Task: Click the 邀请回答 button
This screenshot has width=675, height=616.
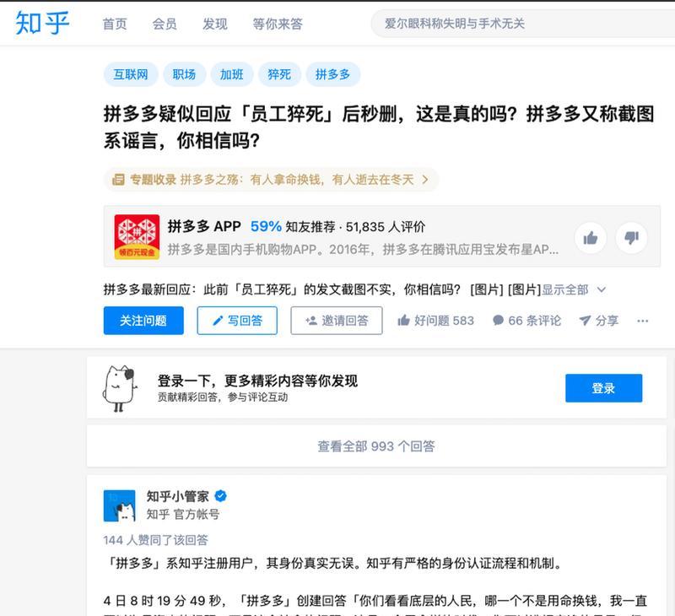Action: click(337, 321)
